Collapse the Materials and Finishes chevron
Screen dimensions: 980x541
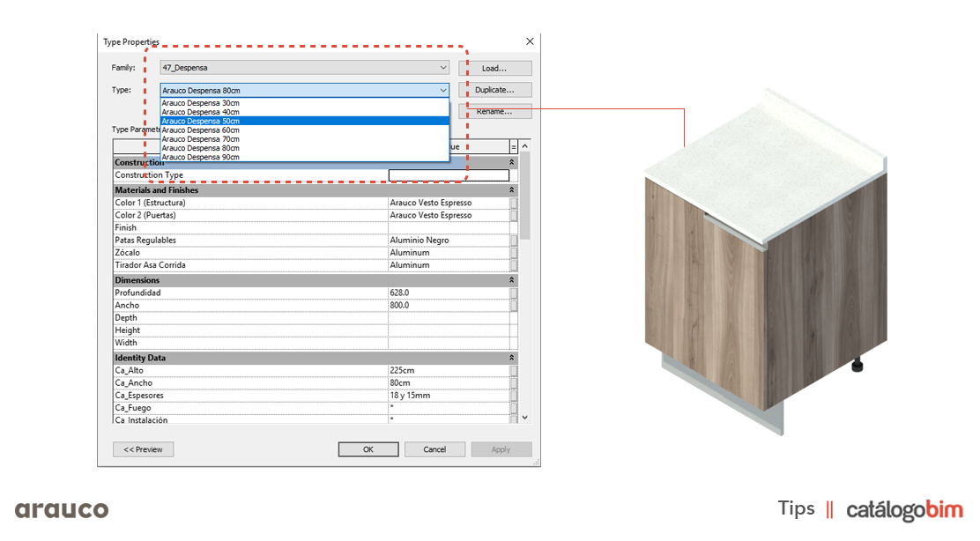(512, 190)
